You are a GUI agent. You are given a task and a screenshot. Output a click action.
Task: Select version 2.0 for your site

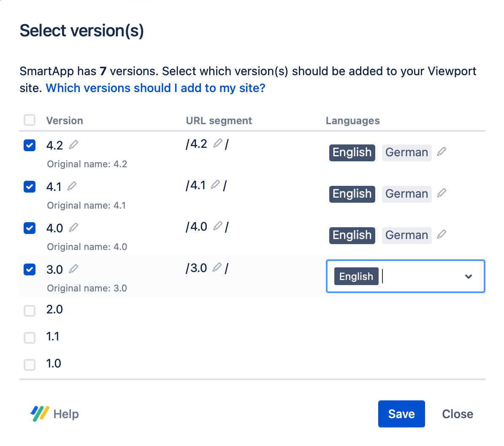point(29,310)
